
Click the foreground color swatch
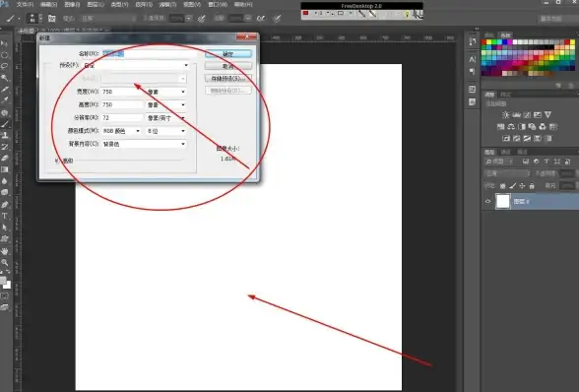pyautogui.click(x=3, y=281)
